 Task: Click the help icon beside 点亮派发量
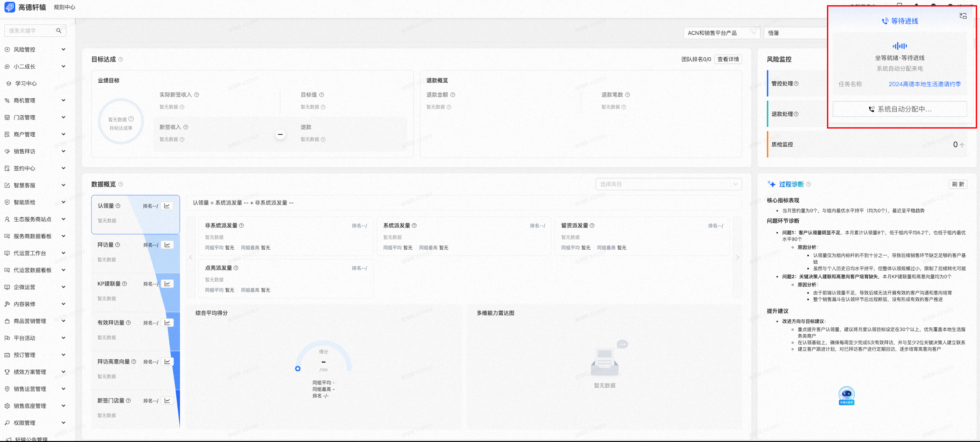pyautogui.click(x=236, y=268)
